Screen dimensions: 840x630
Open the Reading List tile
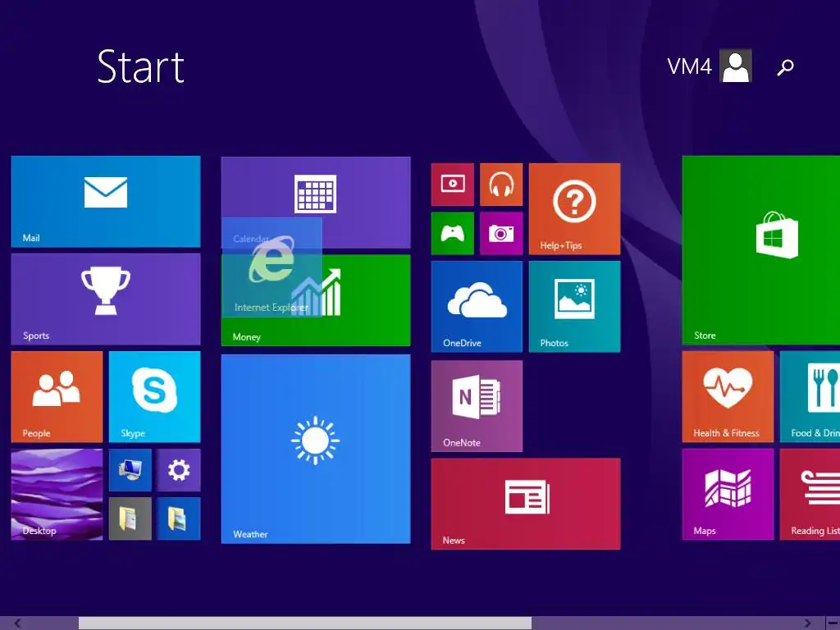coord(810,495)
